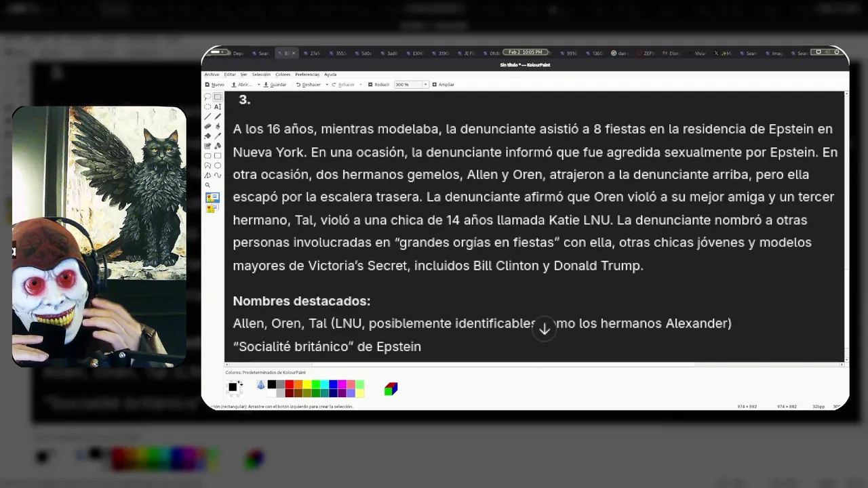The height and width of the screenshot is (488, 868).
Task: Click the canvas vertical scrollbar
Action: tap(846, 227)
